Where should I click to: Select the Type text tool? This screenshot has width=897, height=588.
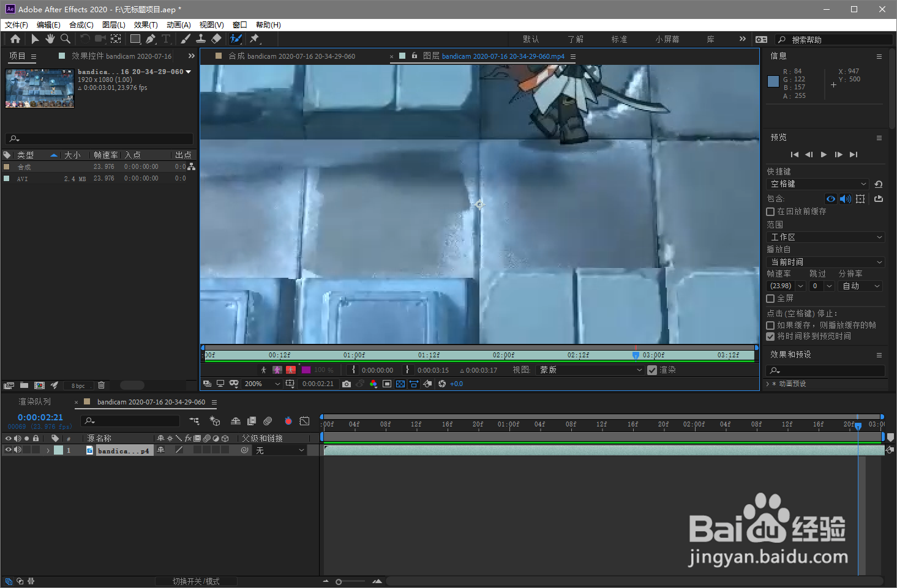[166, 39]
